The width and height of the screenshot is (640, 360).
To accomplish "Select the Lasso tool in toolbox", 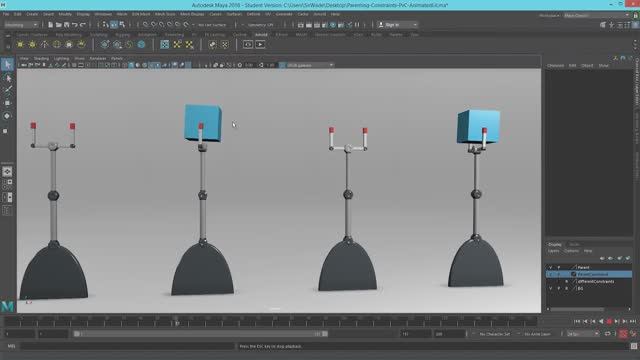I will click(7, 78).
